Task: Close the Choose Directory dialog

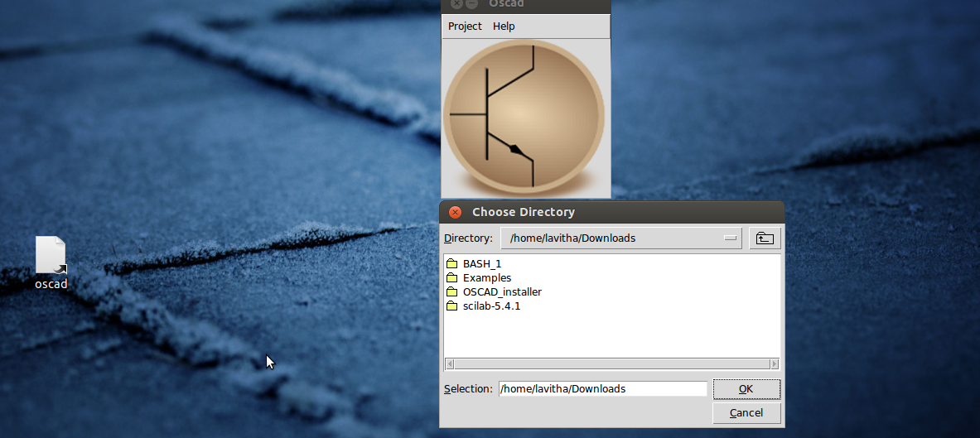Action: tap(456, 213)
